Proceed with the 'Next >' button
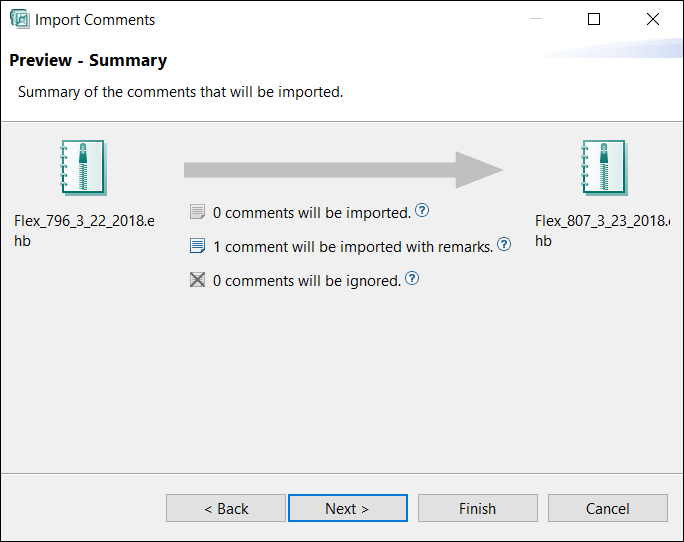The width and height of the screenshot is (684, 542). point(347,508)
